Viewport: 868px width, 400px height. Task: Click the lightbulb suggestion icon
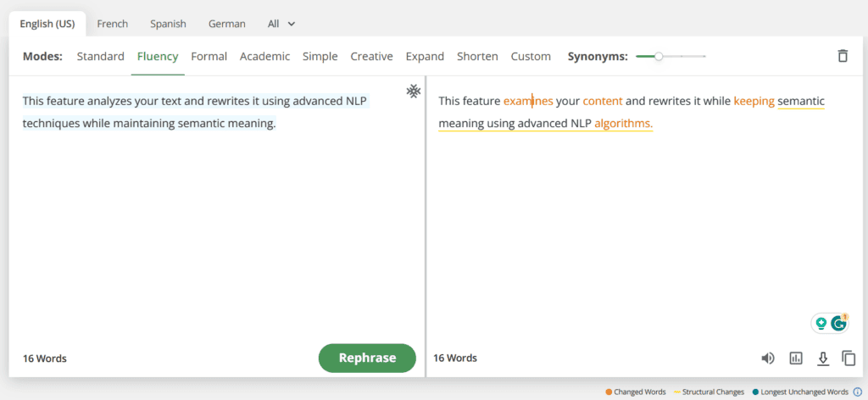pos(821,323)
